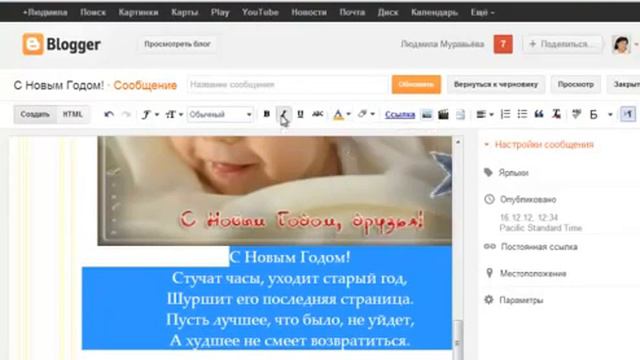640x360 pixels.
Task: Open the text color picker
Action: tap(342, 115)
